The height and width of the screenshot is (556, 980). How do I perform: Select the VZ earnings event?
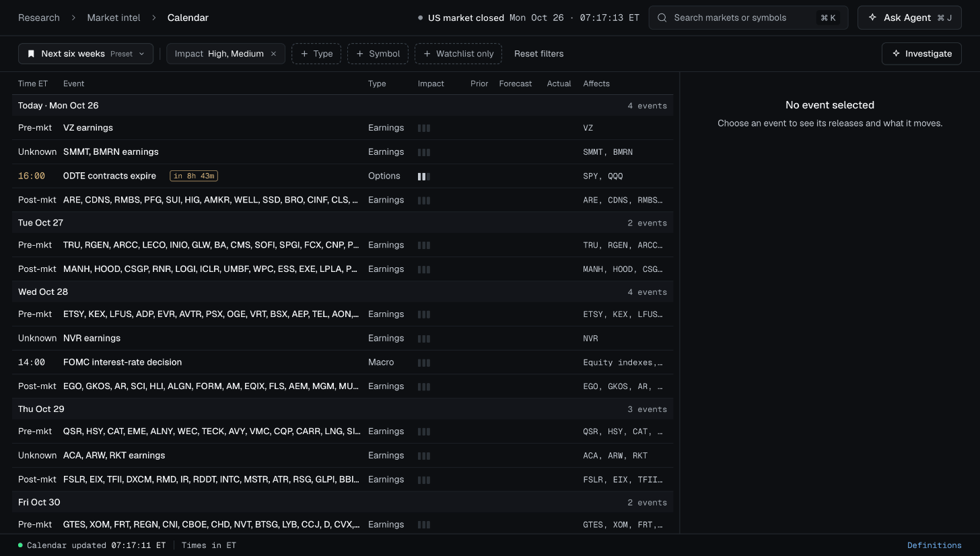coord(343,128)
